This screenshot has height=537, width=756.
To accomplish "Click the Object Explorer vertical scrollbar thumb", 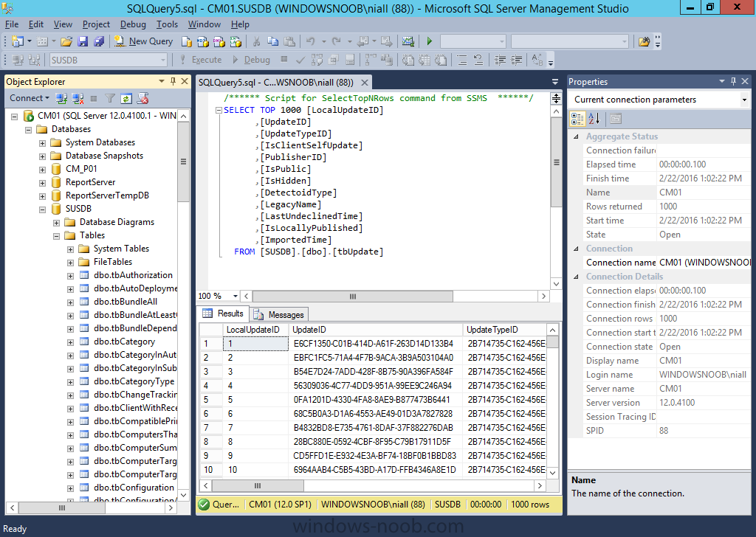I will click(183, 162).
